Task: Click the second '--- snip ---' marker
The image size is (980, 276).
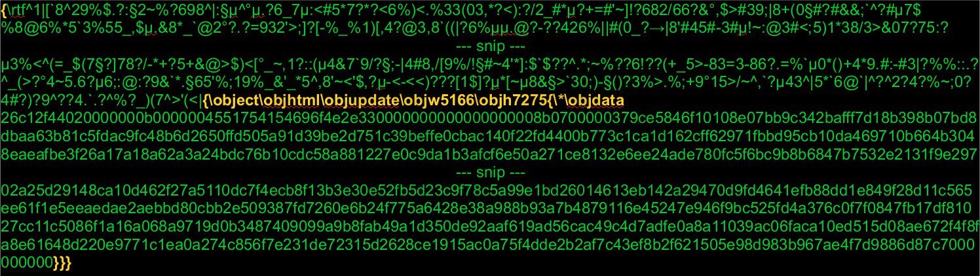Action: click(490, 173)
